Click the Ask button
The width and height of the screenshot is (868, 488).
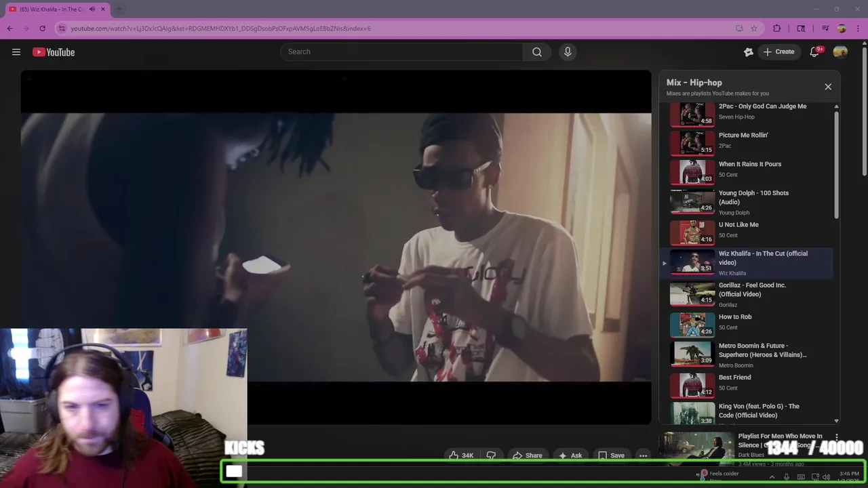pyautogui.click(x=570, y=455)
